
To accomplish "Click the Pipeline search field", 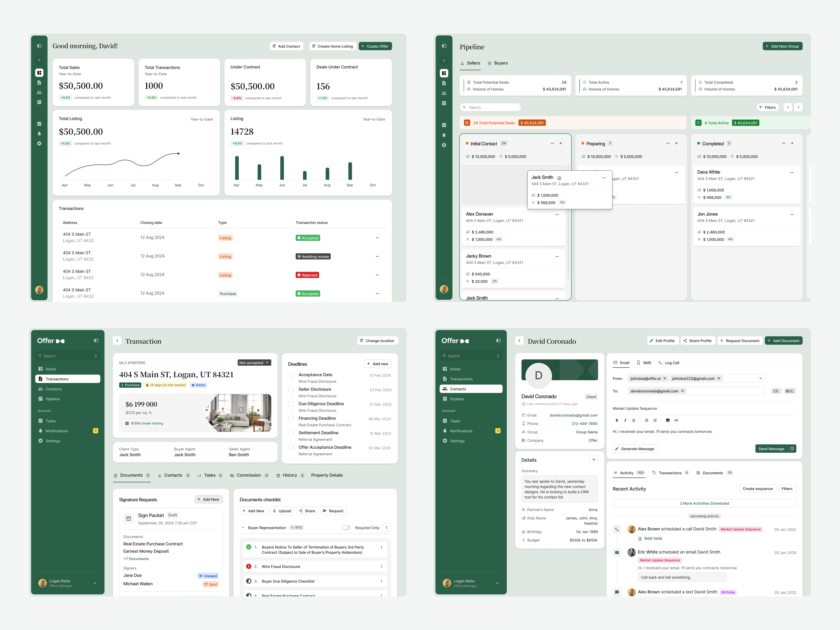I will [490, 107].
